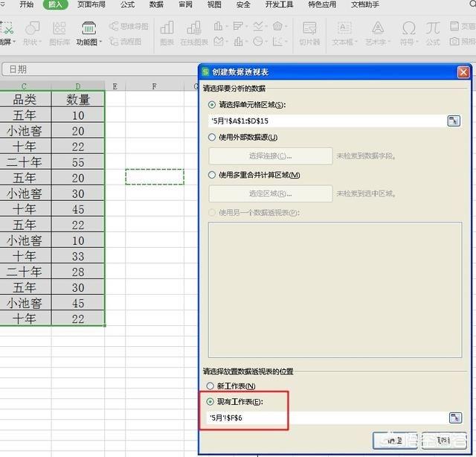Expand the 符号 dropdown arrow
Image resolution: width=476 pixels, height=457 pixels.
pyautogui.click(x=416, y=42)
